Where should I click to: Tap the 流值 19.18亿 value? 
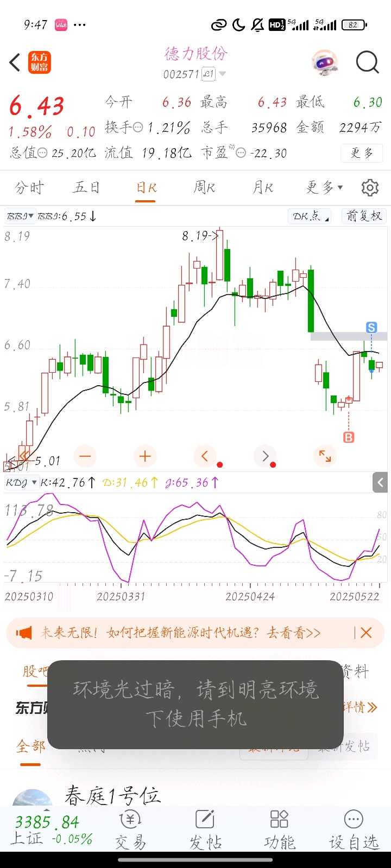pyautogui.click(x=167, y=153)
